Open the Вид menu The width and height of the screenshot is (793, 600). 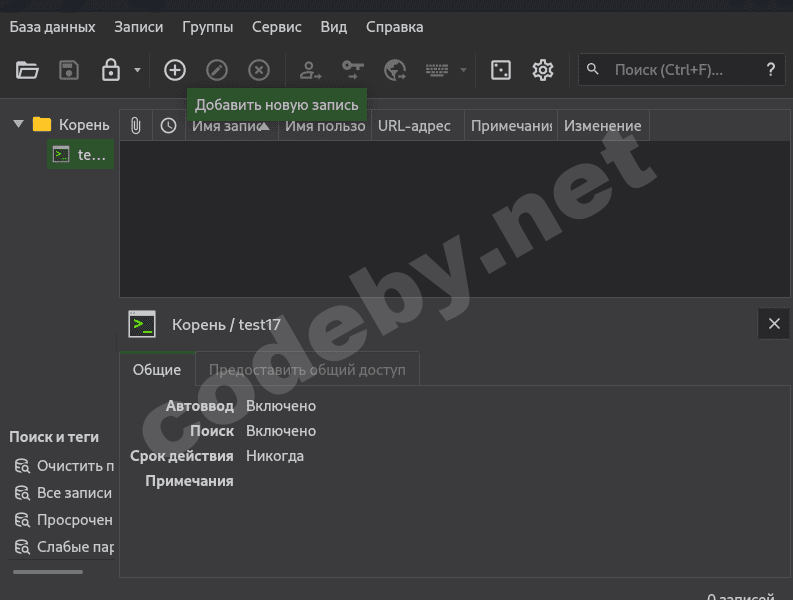[333, 27]
